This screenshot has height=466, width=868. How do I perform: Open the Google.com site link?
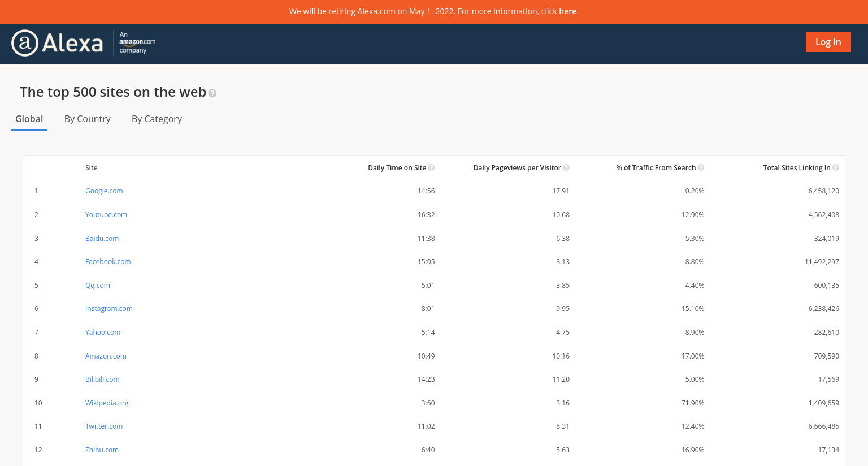click(x=104, y=191)
